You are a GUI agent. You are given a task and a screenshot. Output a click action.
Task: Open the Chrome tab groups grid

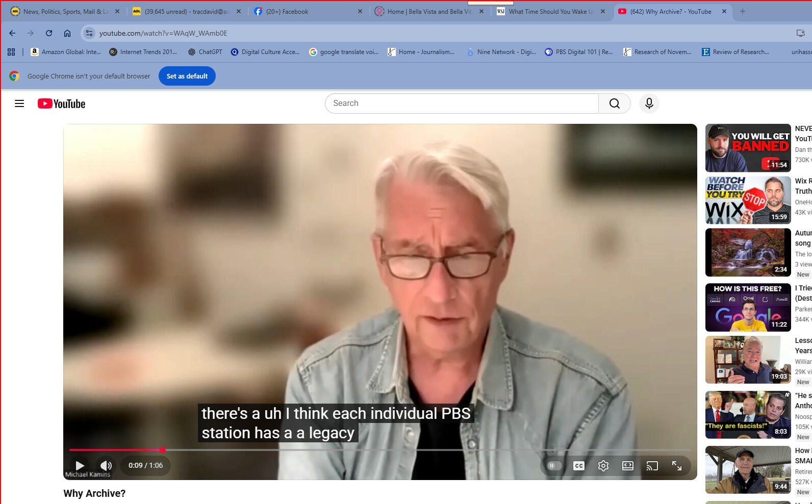tap(11, 52)
